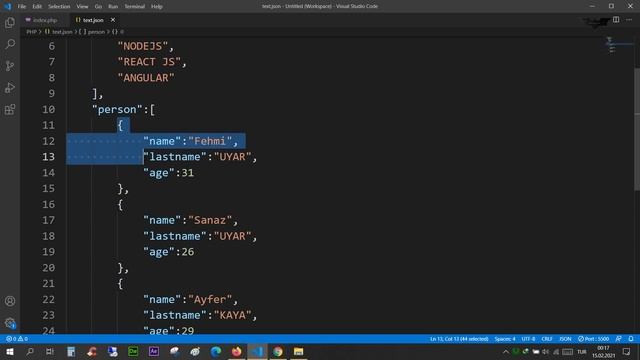Click the Spaces: 4 indentation setting
This screenshot has width=640, height=360.
(505, 339)
